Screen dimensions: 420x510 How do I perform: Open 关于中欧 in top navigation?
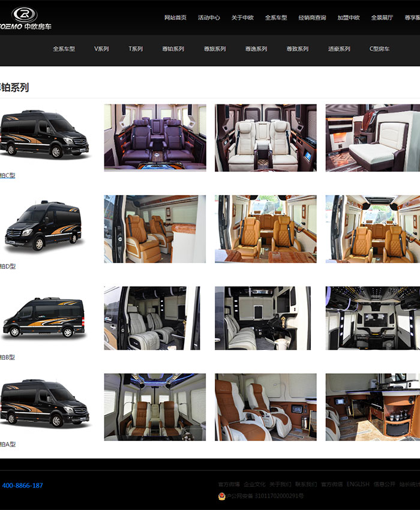point(242,18)
